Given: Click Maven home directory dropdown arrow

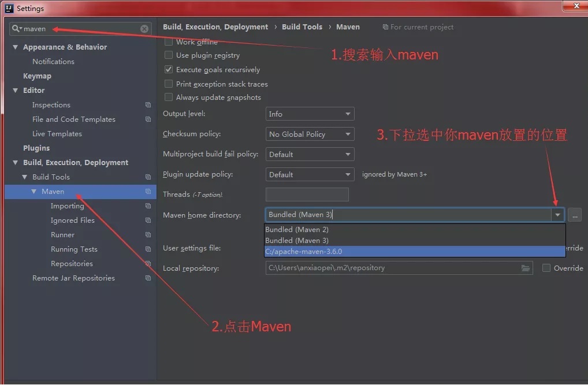Looking at the screenshot, I should point(557,215).
